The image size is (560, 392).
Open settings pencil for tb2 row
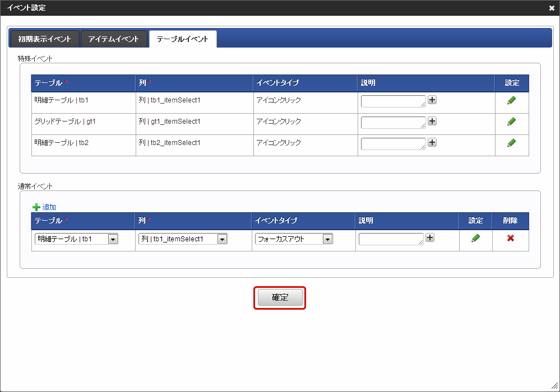tap(511, 143)
